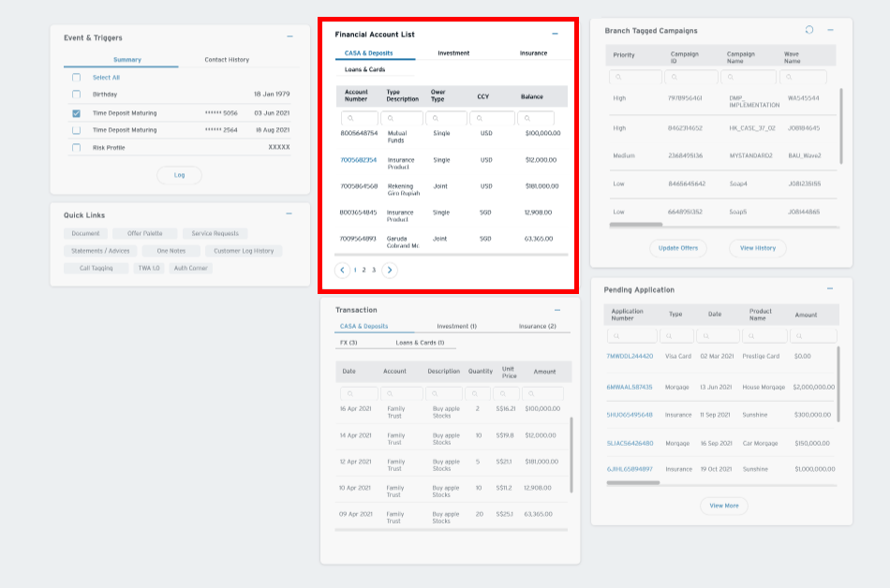Go to previous page in Financial Account List
This screenshot has height=588, width=890.
343,270
